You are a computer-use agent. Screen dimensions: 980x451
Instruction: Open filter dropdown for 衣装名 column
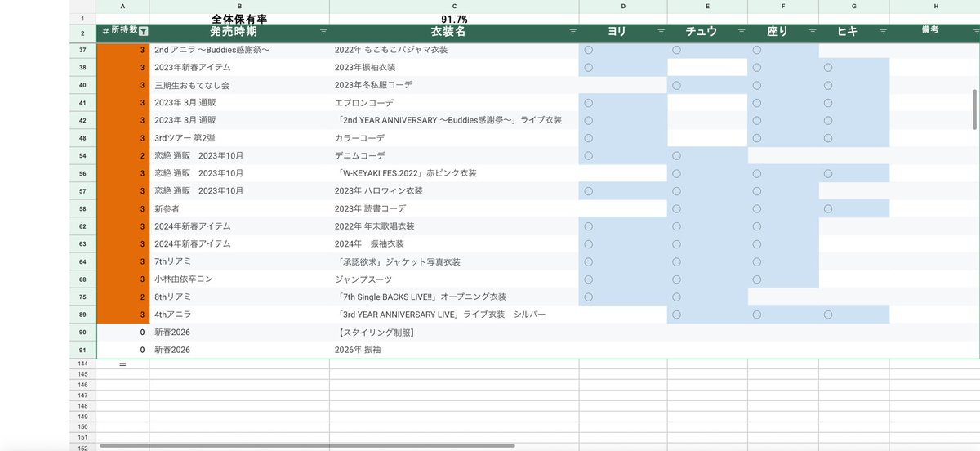point(572,31)
